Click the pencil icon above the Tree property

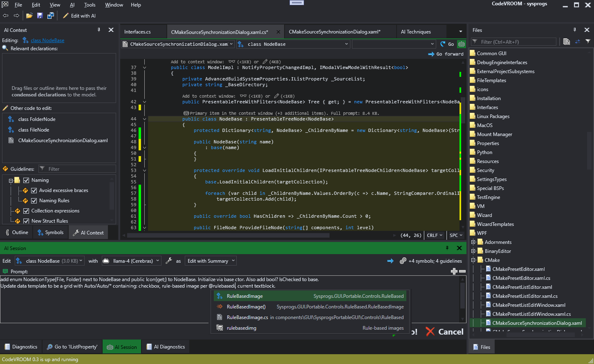coord(276,96)
